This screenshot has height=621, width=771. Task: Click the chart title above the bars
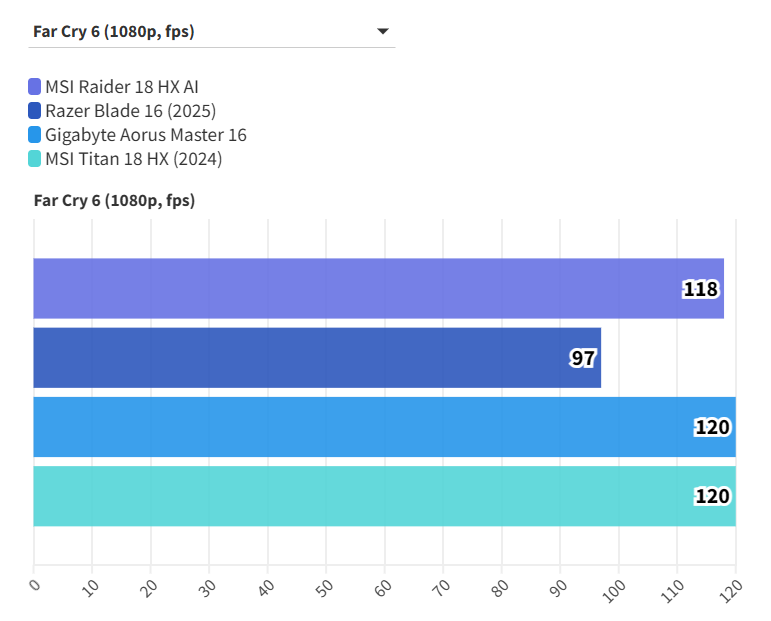click(114, 201)
